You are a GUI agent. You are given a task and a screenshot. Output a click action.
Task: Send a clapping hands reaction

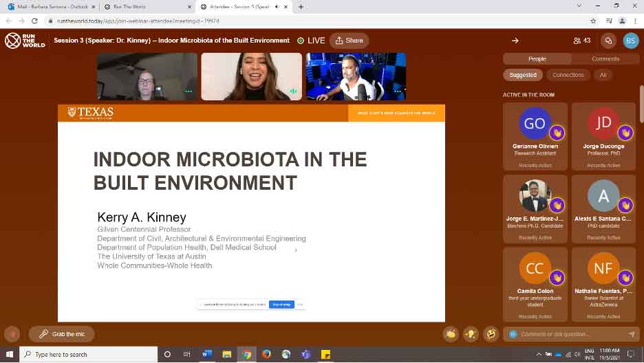pos(451,334)
